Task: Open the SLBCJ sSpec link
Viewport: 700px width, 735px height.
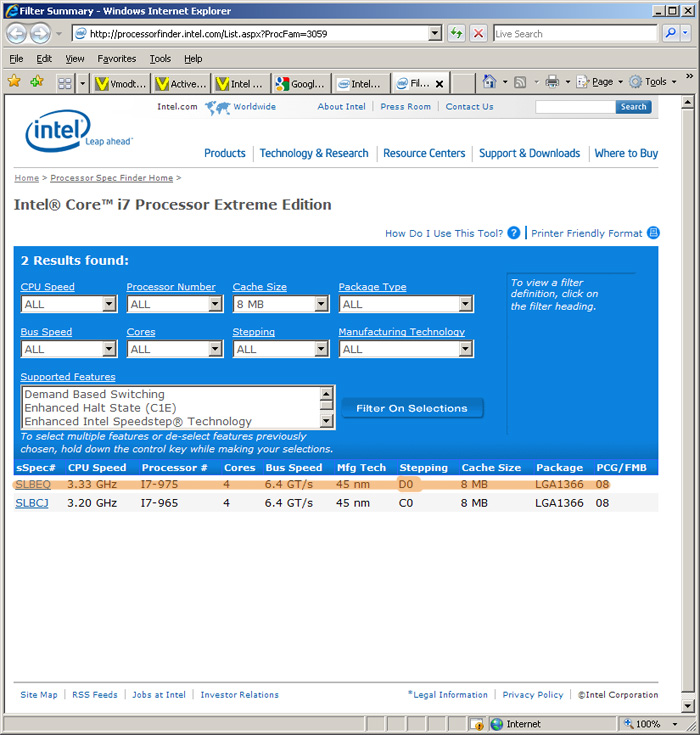Action: [32, 503]
